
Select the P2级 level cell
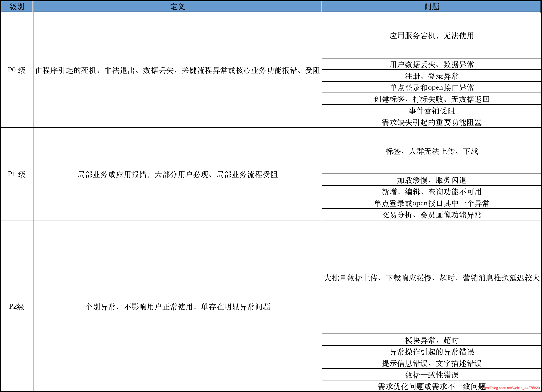click(x=17, y=307)
